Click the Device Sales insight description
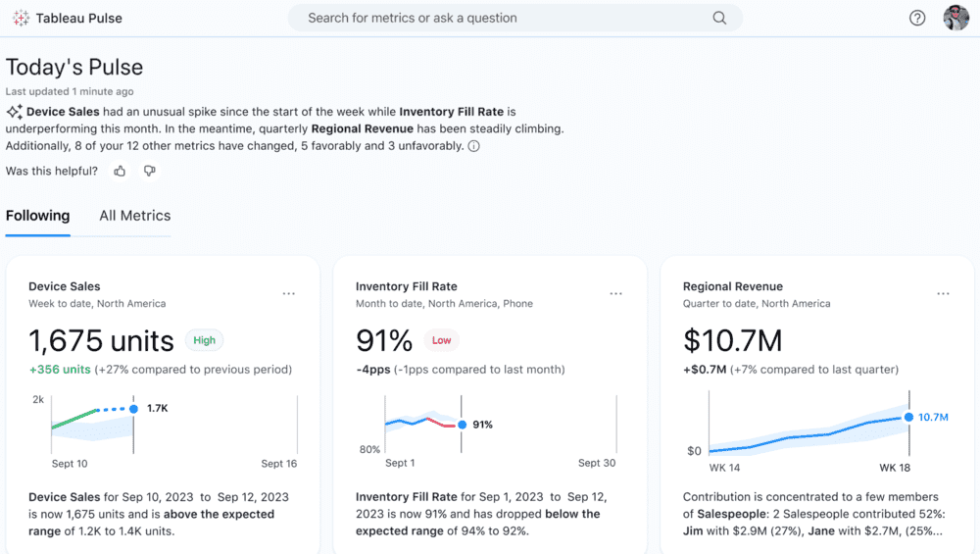 pos(159,514)
